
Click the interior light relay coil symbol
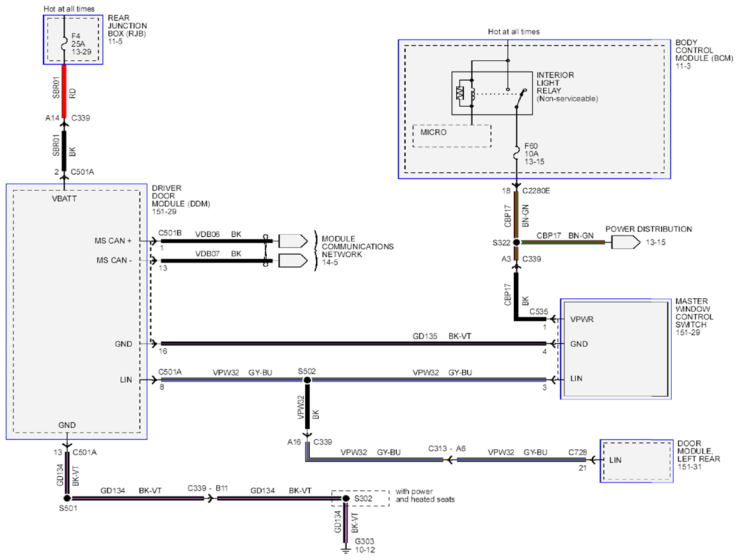click(472, 93)
